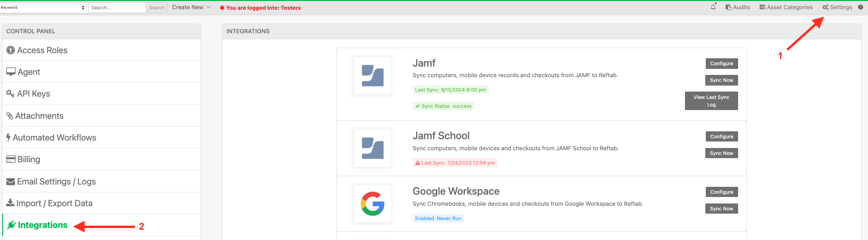Click Sync Now for Jamf
Screen dimensions: 868x240
tap(721, 80)
